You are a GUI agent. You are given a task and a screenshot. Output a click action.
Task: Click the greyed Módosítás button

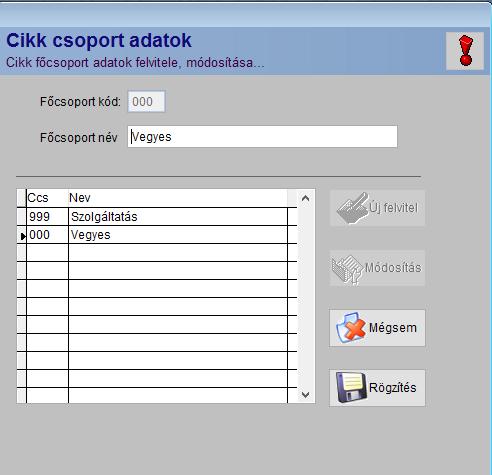(x=377, y=268)
